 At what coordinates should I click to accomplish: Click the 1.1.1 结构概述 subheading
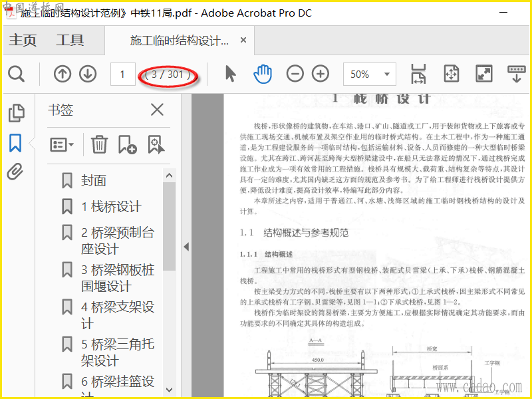(x=266, y=255)
